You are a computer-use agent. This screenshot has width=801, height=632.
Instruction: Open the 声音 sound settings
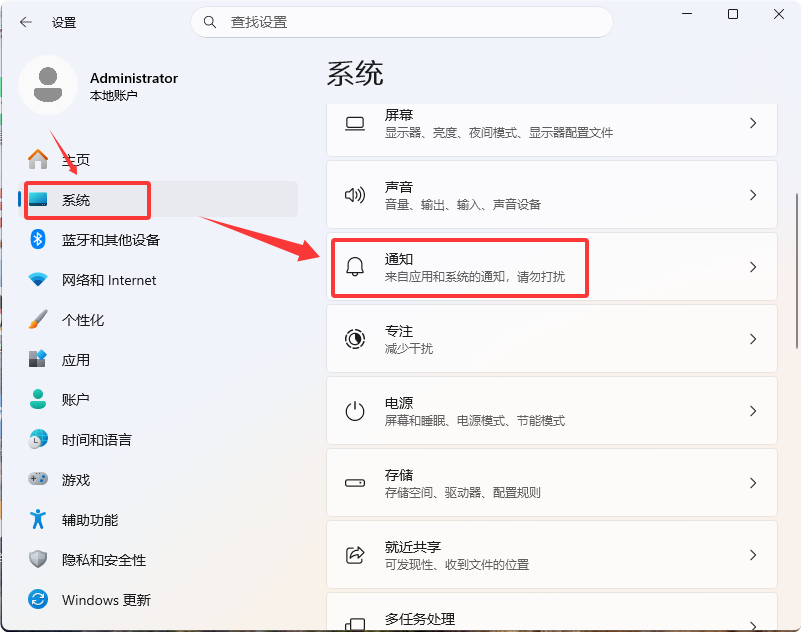pyautogui.click(x=552, y=195)
